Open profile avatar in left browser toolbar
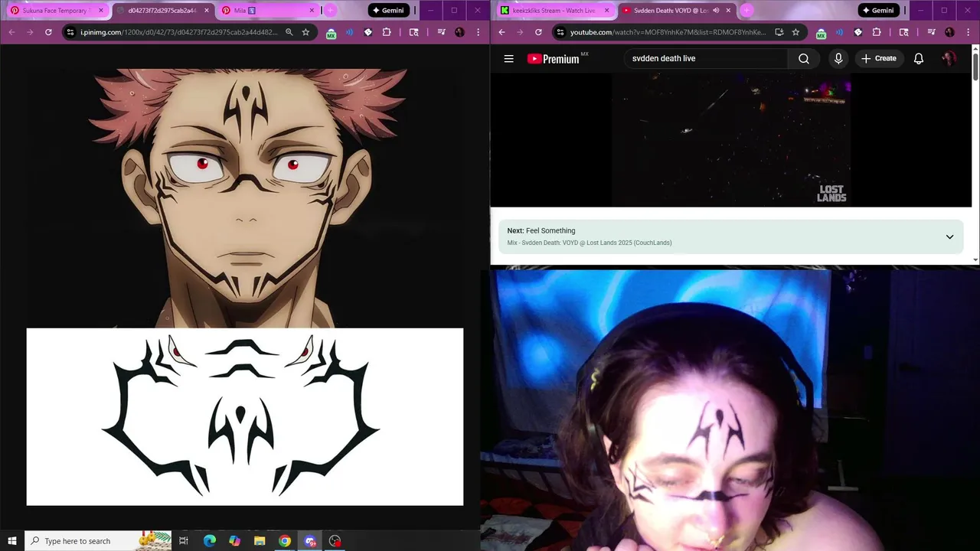 click(459, 32)
